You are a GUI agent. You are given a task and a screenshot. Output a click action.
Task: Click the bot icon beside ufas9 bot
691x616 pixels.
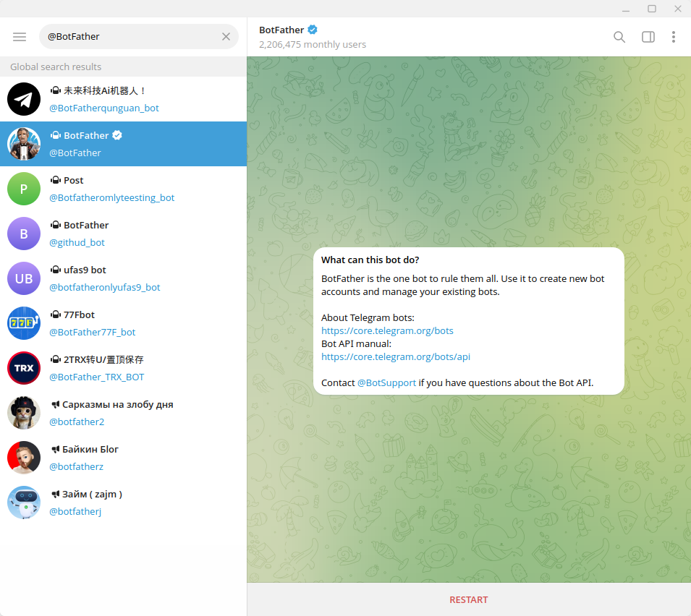[56, 270]
